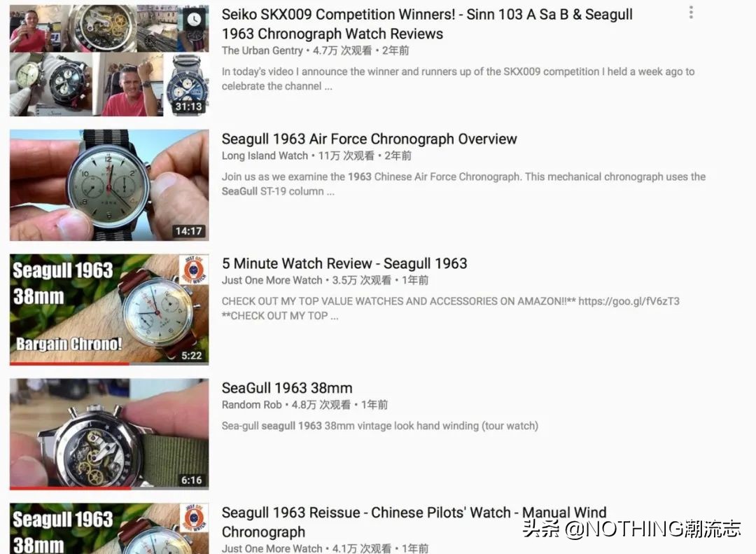This screenshot has height=554, width=756.
Task: Click the 14:17 duration badge on thumbnail
Action: click(188, 231)
